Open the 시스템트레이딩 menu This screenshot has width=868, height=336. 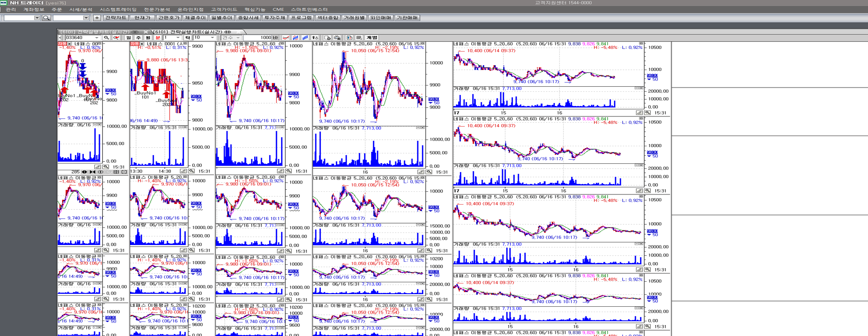click(118, 9)
